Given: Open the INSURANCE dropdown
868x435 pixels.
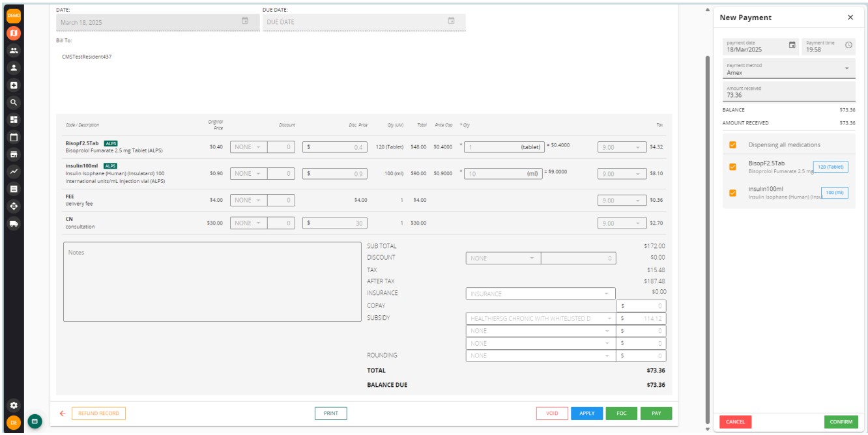Looking at the screenshot, I should click(x=541, y=294).
